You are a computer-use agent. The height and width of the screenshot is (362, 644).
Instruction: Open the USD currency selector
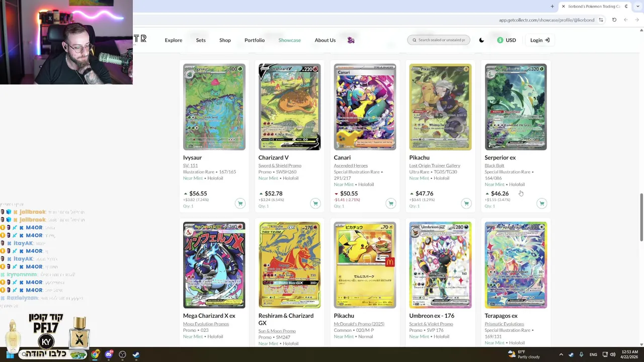507,40
